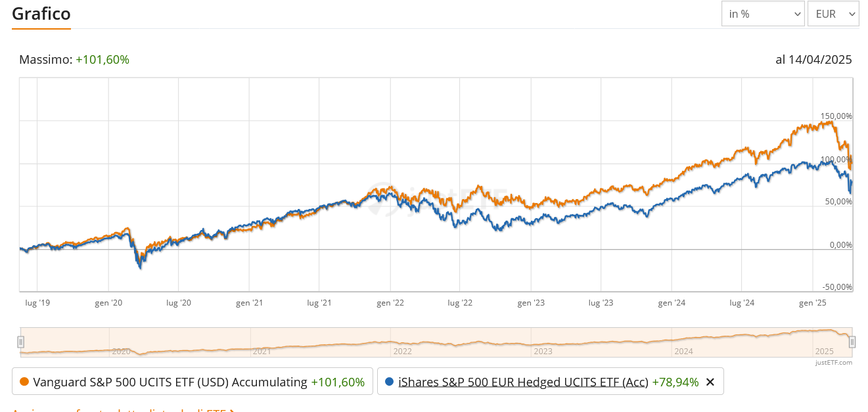This screenshot has height=412, width=868.
Task: Click the 0,00% y-axis label
Action: (840, 245)
